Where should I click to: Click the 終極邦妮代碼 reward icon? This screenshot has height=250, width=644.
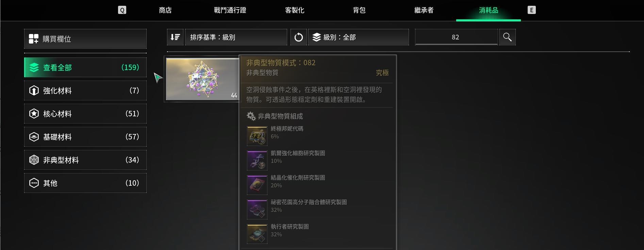point(257,136)
